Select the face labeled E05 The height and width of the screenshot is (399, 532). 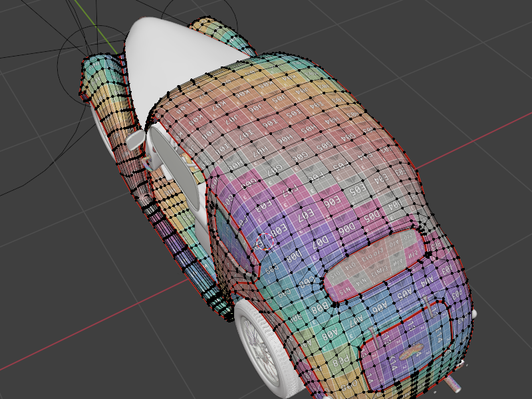[x=357, y=190]
